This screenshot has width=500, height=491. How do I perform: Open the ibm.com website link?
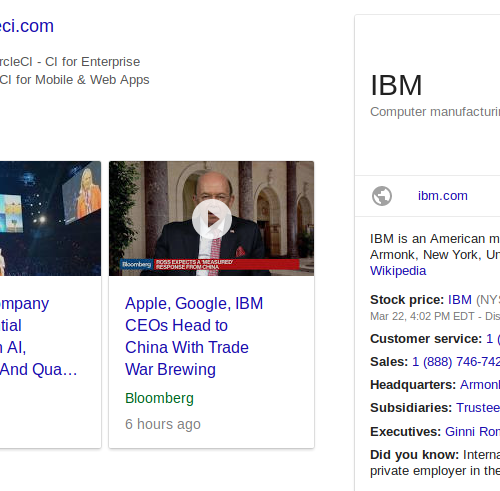point(443,196)
